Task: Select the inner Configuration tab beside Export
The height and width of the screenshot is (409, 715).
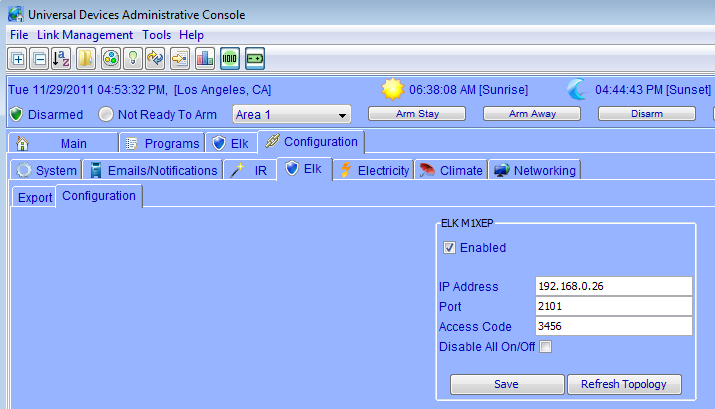Action: point(99,196)
